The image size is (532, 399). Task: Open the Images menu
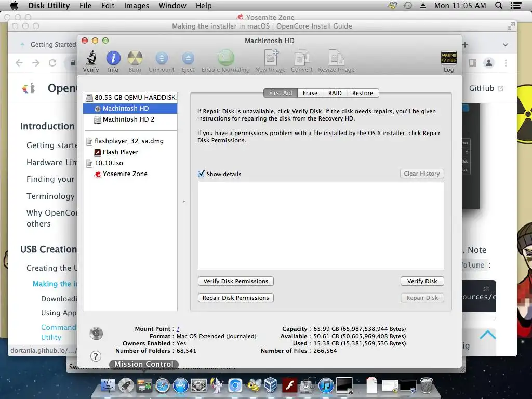(137, 5)
